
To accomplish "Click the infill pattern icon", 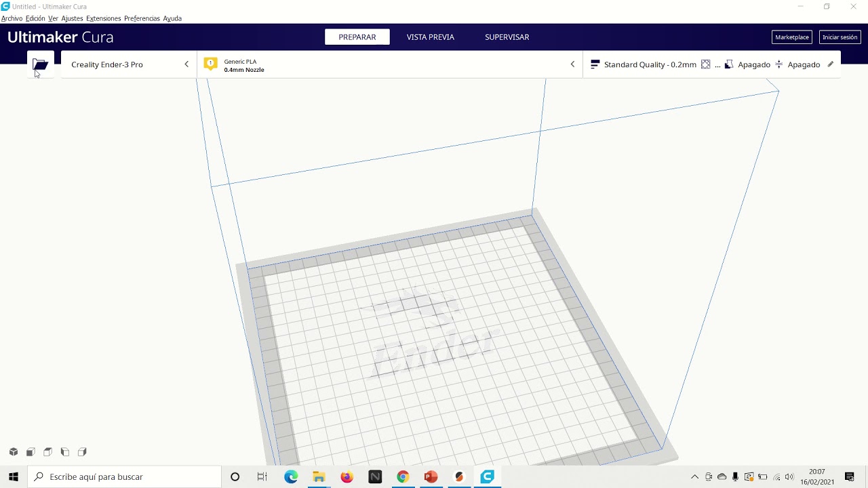I will [x=705, y=64].
